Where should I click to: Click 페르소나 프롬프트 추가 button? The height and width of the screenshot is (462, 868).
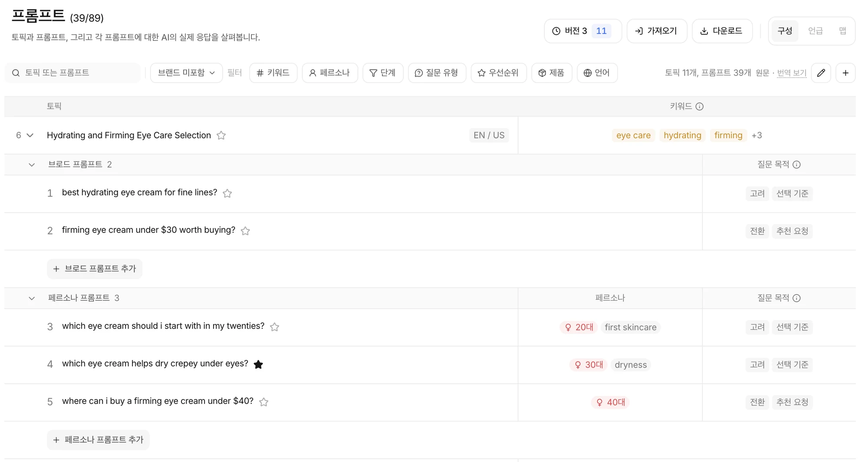[x=98, y=440]
